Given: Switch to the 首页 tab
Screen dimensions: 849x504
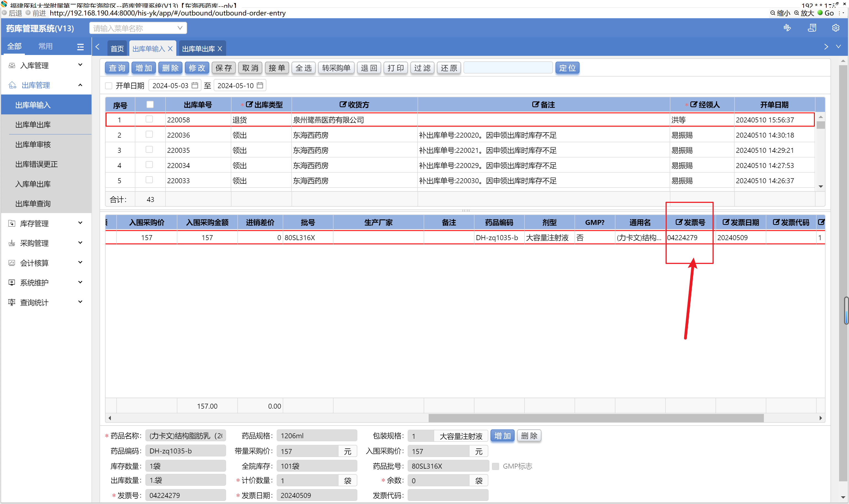Looking at the screenshot, I should tap(117, 49).
